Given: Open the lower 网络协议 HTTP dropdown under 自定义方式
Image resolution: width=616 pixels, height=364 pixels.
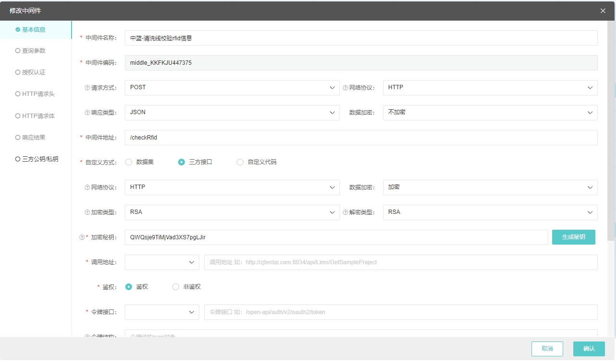Looking at the screenshot, I should (x=232, y=188).
